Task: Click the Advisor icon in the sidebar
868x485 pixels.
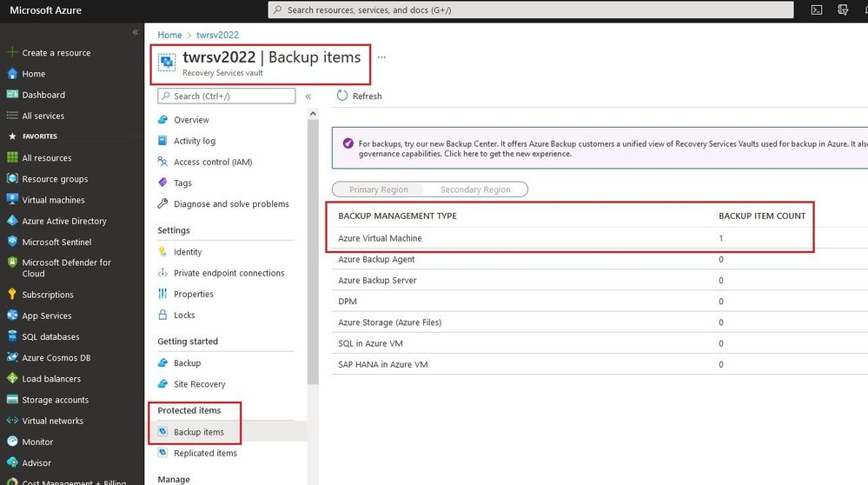Action: pyautogui.click(x=12, y=463)
